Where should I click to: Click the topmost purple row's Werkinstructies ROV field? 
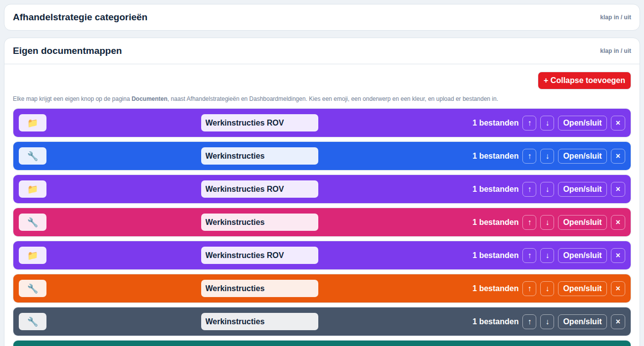pos(259,123)
